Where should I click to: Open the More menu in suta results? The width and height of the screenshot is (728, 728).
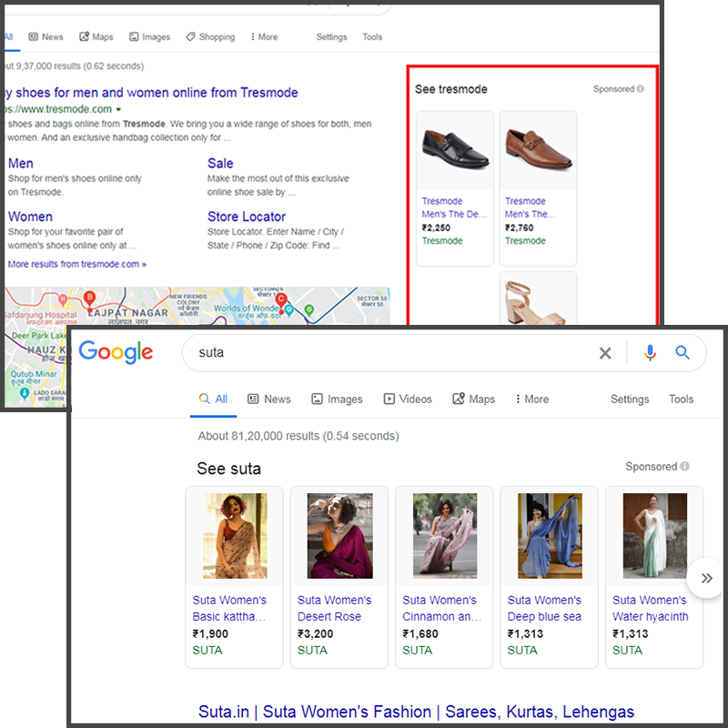pos(532,399)
